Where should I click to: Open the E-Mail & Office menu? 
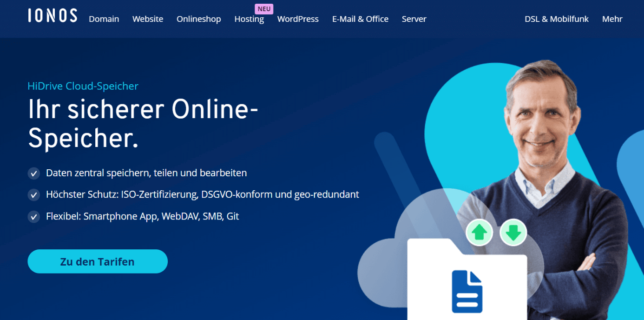click(x=360, y=19)
